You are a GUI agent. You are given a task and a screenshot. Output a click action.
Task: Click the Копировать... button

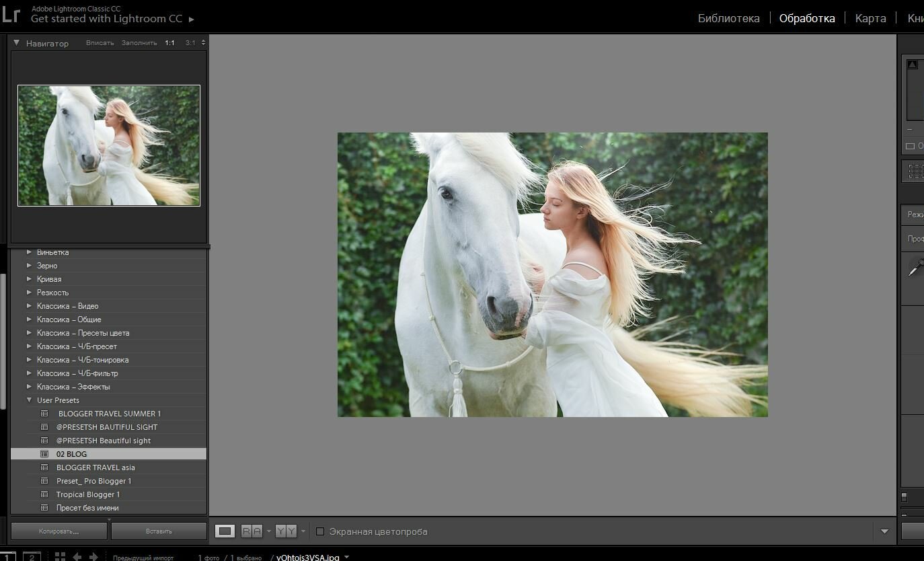coord(59,531)
